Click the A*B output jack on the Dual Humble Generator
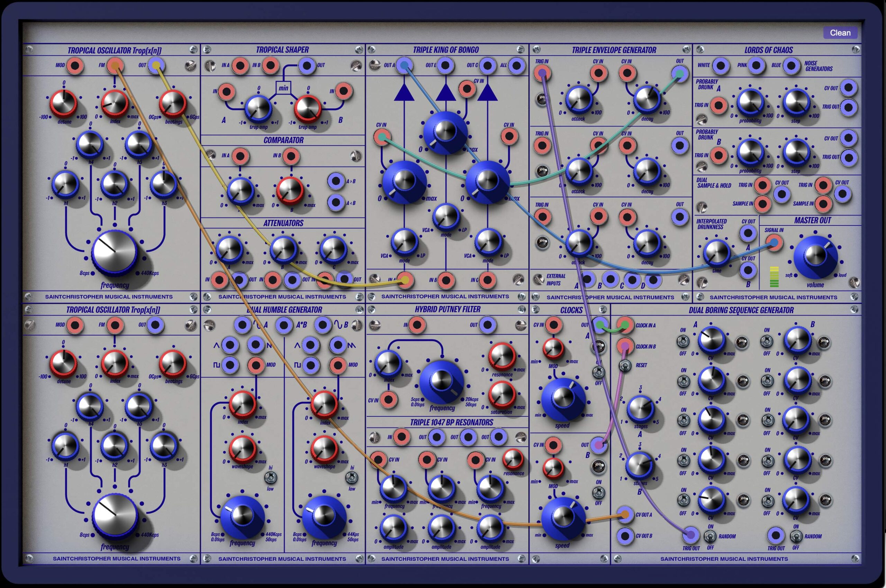 (284, 325)
